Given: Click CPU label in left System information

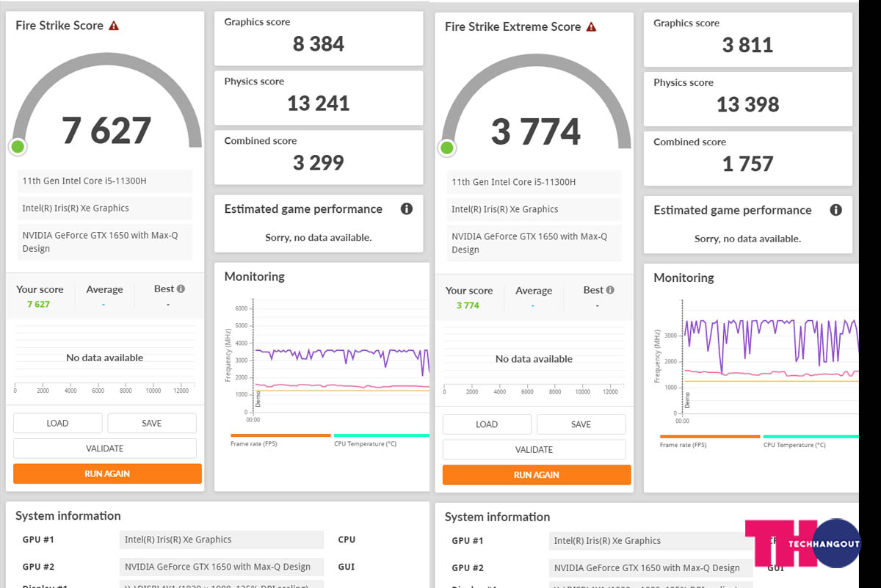Looking at the screenshot, I should (347, 540).
